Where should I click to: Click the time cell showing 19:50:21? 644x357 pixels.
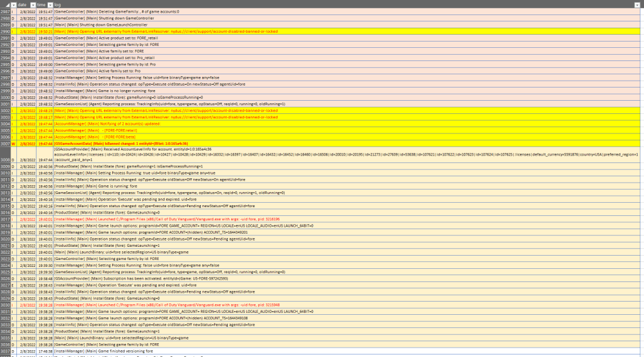tap(45, 31)
